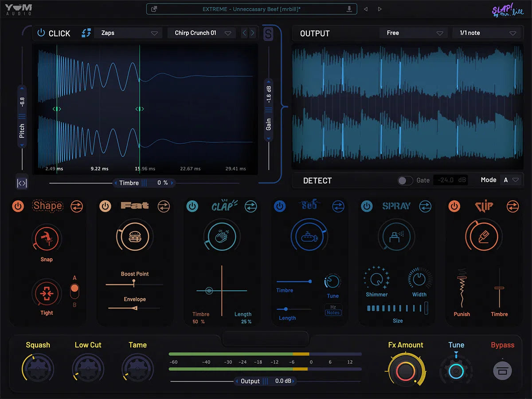Screen dimensions: 532x399
Task: Click the submarine icon knob in Sub module
Action: tap(309, 236)
